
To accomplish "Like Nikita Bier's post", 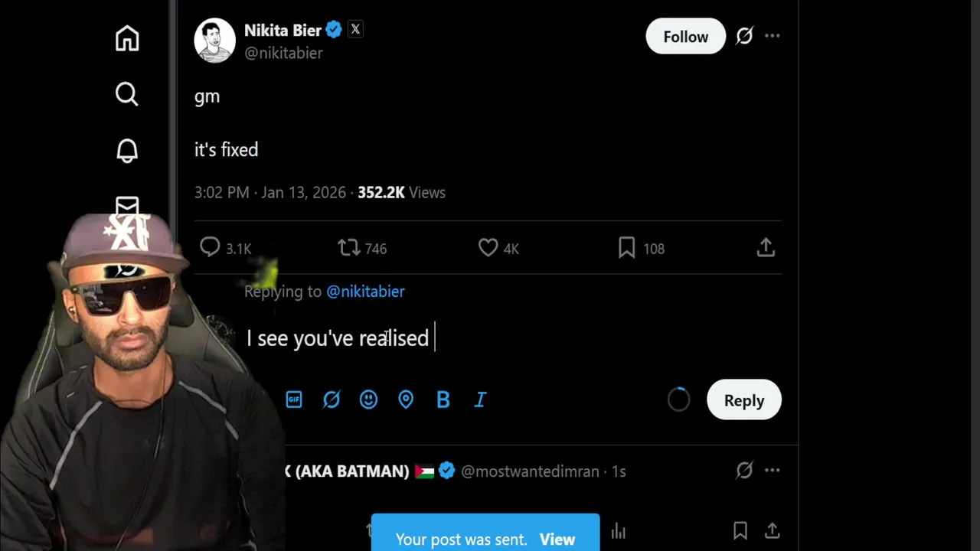I will [x=488, y=247].
